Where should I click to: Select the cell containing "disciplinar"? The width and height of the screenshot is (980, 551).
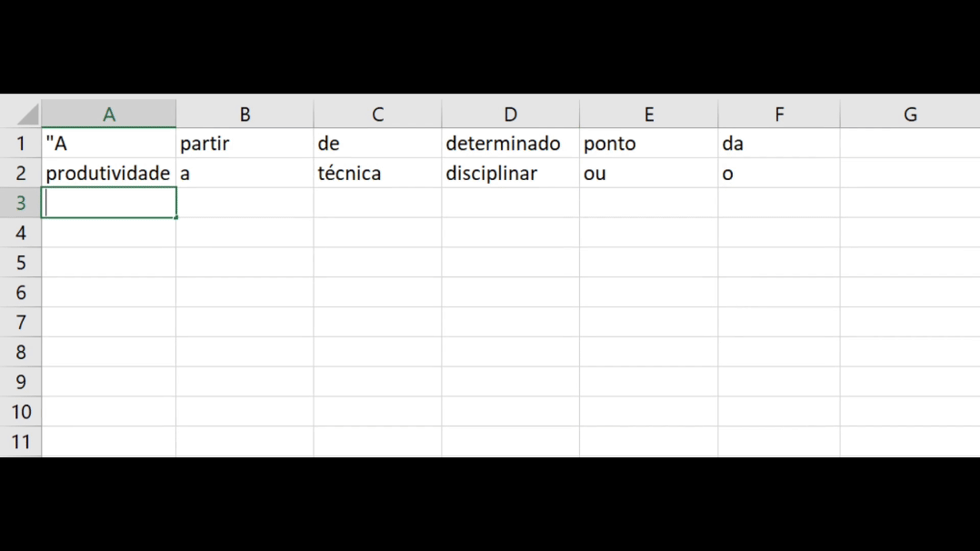pyautogui.click(x=510, y=174)
